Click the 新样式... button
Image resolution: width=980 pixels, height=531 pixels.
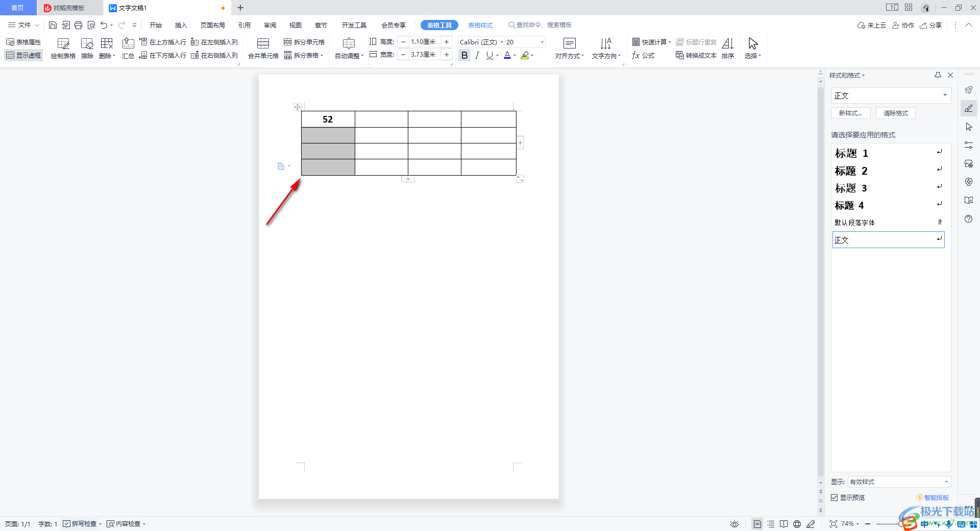tap(850, 113)
